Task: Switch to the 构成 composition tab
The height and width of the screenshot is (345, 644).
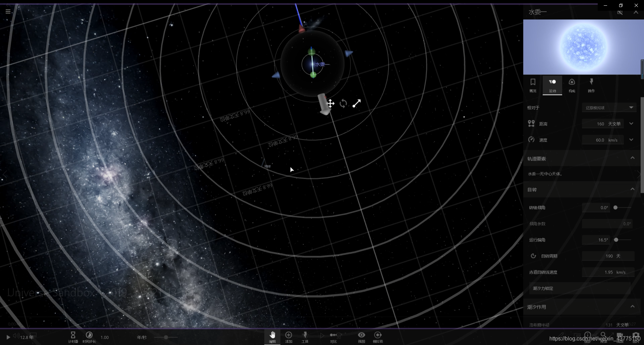Action: pyautogui.click(x=572, y=85)
